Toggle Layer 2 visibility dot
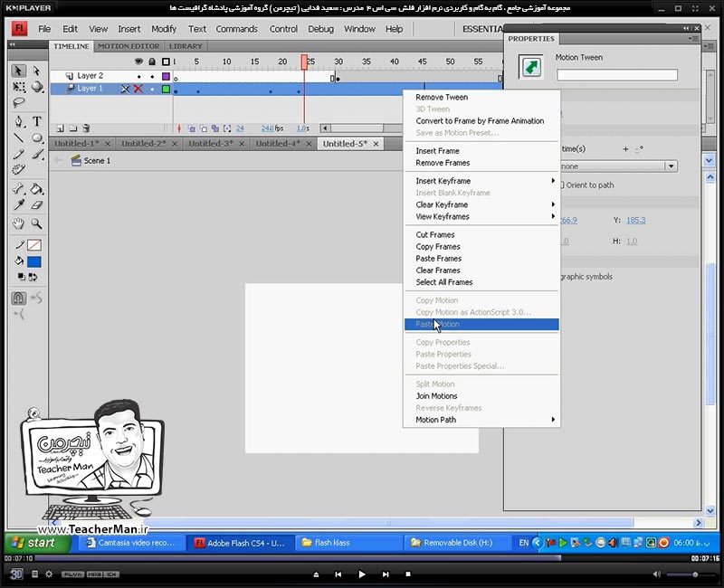The height and width of the screenshot is (588, 724). pos(139,76)
